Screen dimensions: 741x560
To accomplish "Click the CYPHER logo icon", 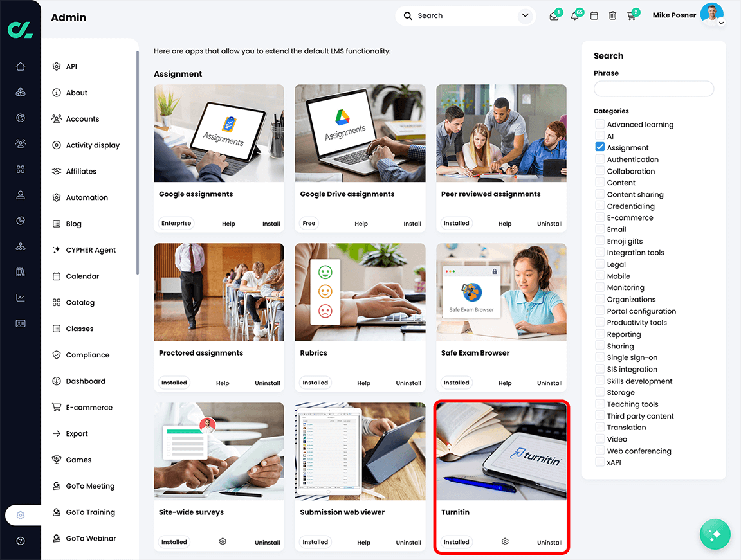I will point(21,30).
